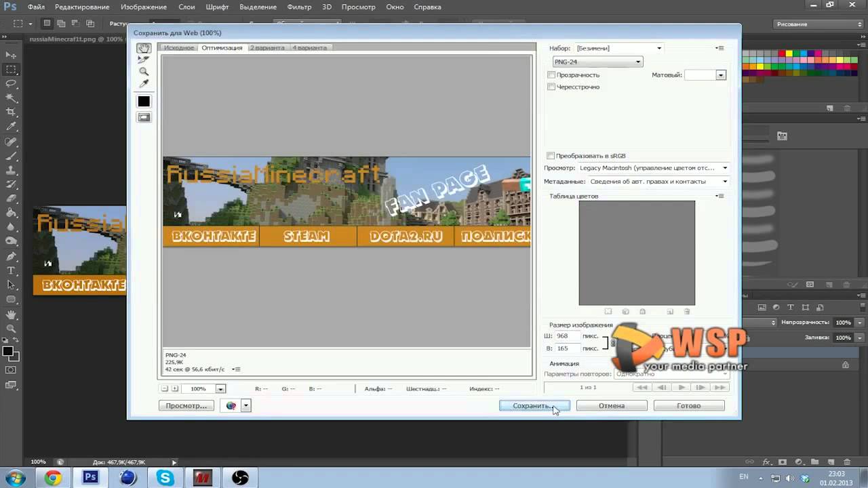Image resolution: width=868 pixels, height=488 pixels.
Task: Click Google Chrome in the Windows taskbar
Action: pos(54,478)
